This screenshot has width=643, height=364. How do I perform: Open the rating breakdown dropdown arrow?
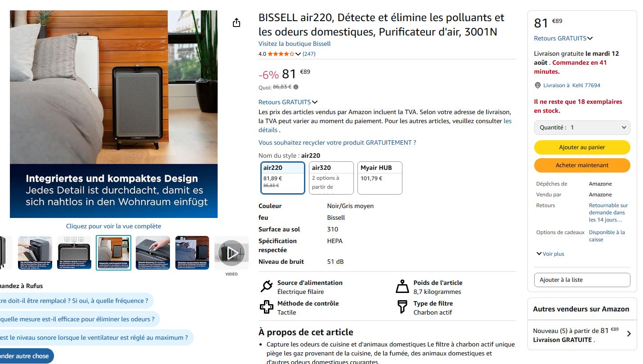point(298,54)
